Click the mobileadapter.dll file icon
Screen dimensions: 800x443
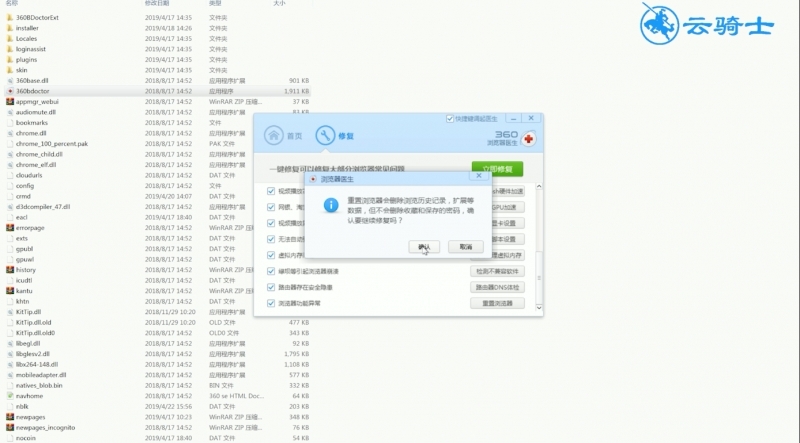pos(10,375)
